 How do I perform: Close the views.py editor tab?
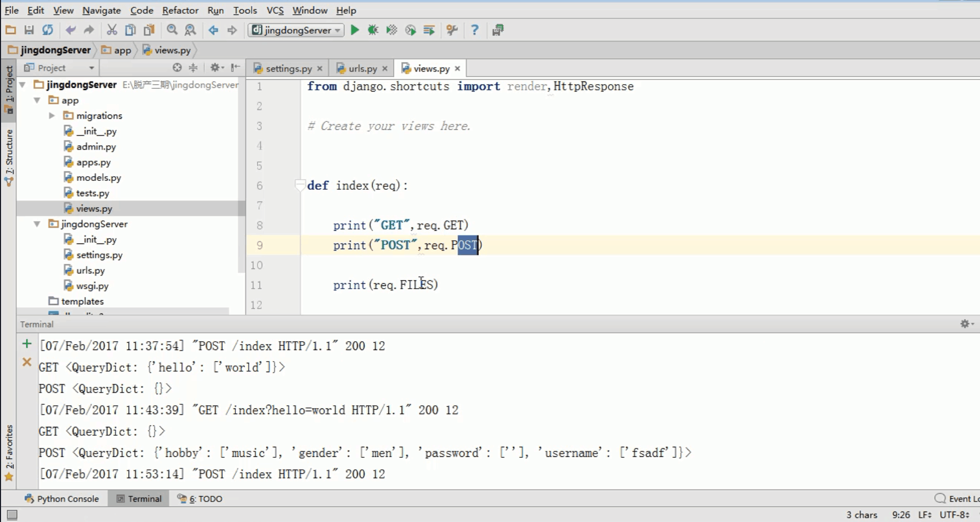(x=457, y=68)
